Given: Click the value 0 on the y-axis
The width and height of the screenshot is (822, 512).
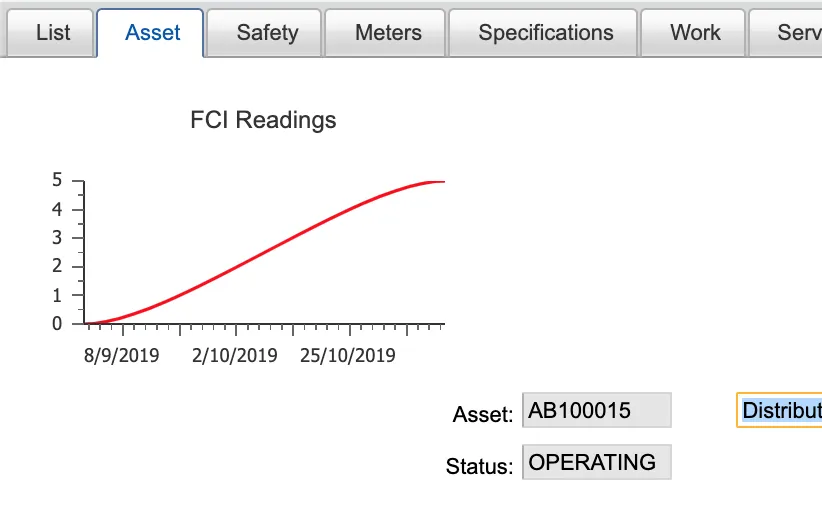Looking at the screenshot, I should 57,324.
